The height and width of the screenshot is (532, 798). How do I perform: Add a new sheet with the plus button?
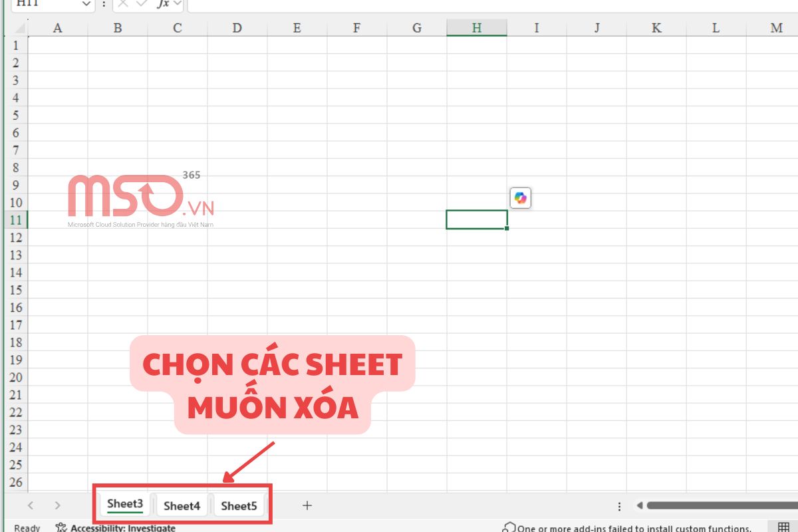point(307,505)
